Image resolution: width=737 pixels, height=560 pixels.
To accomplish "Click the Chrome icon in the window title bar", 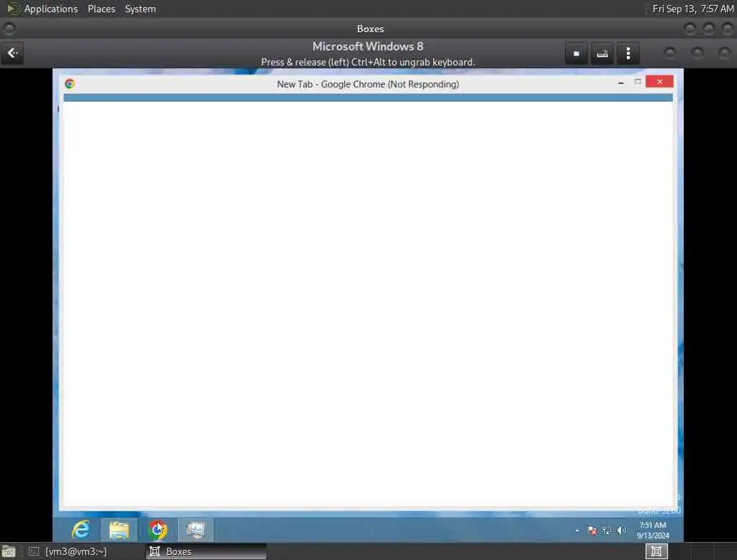I will [70, 83].
